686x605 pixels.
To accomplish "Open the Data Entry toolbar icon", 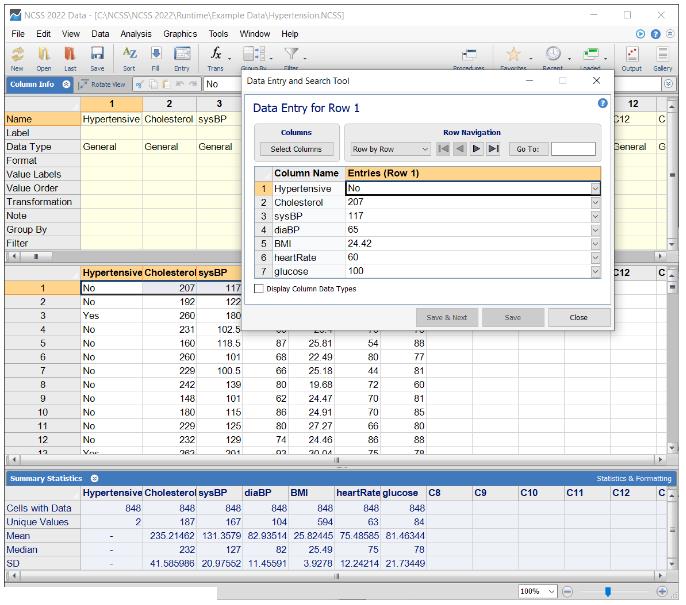I will tap(182, 55).
